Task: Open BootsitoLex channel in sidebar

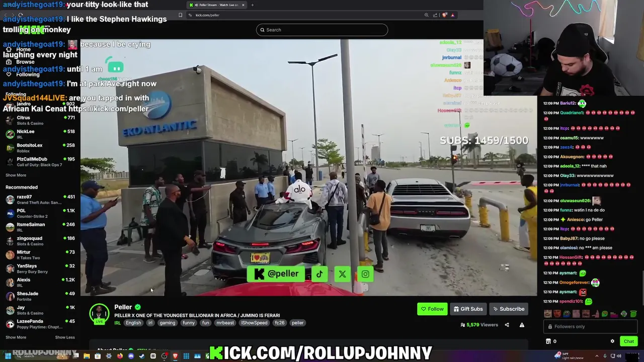Action: pyautogui.click(x=40, y=148)
